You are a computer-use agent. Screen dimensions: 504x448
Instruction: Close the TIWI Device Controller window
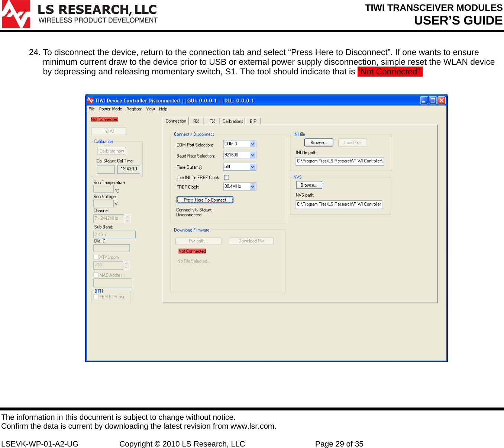tap(441, 100)
